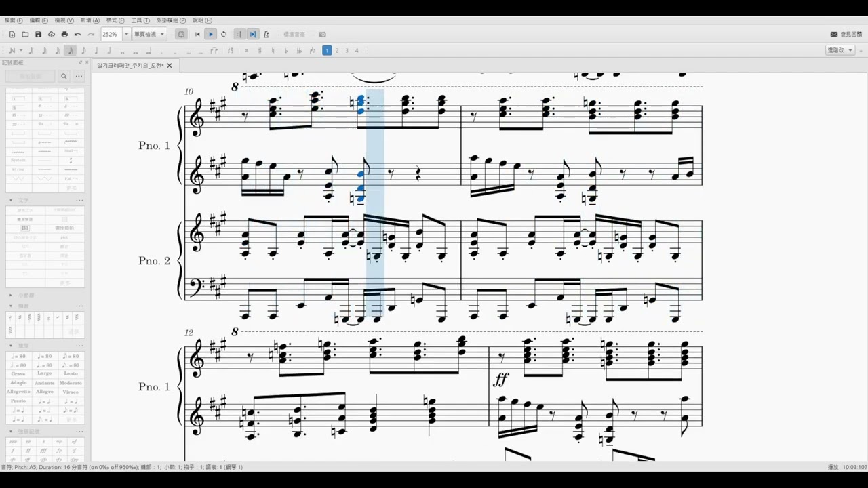Viewport: 868px width, 488px height.
Task: Select the fff dynamic in palette
Action: [x=45, y=450]
